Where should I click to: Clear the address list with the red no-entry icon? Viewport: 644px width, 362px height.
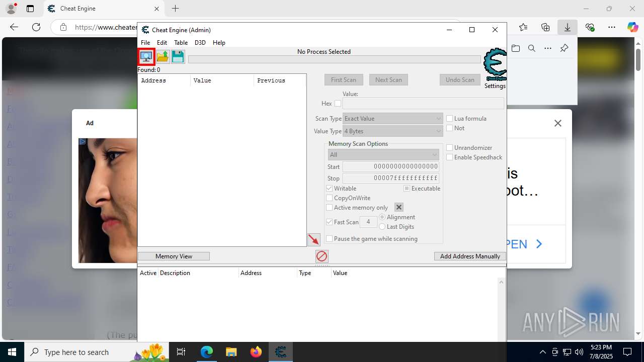(322, 256)
